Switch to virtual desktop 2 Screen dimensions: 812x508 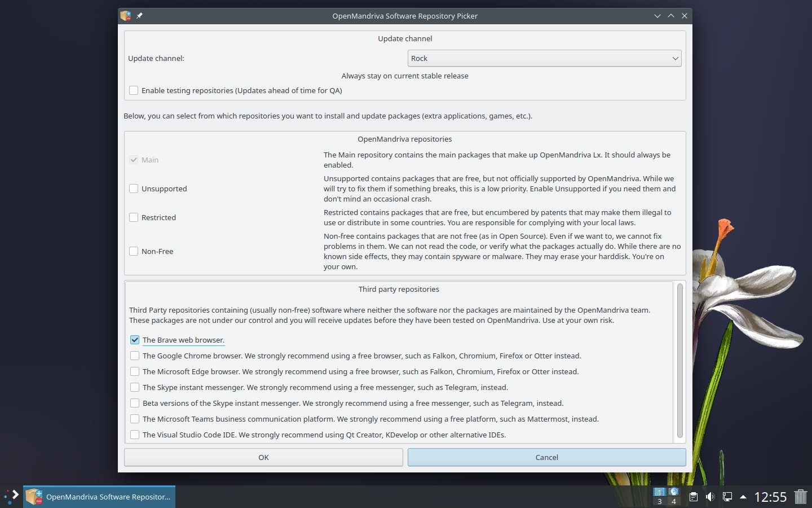pyautogui.click(x=673, y=492)
